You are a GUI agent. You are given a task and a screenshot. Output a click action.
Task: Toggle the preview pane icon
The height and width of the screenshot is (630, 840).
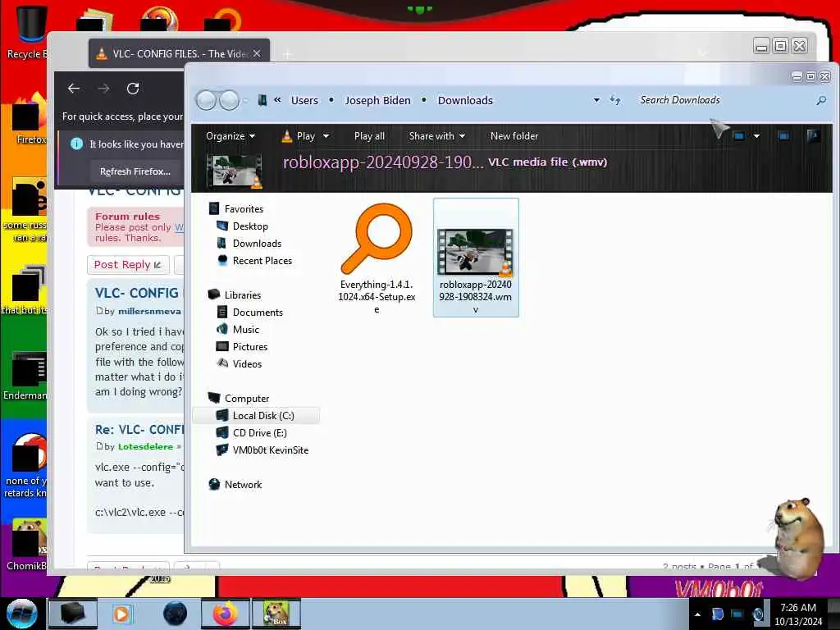pos(783,136)
